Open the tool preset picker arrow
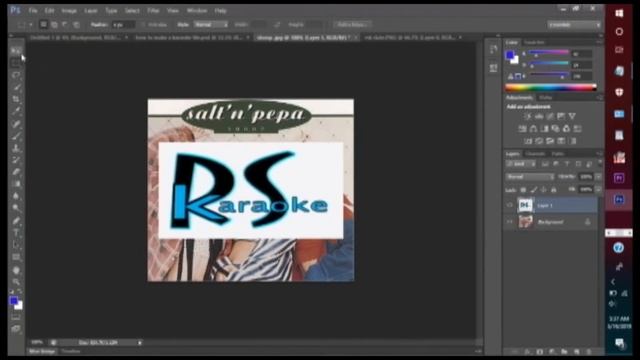640x360 pixels. (x=31, y=25)
